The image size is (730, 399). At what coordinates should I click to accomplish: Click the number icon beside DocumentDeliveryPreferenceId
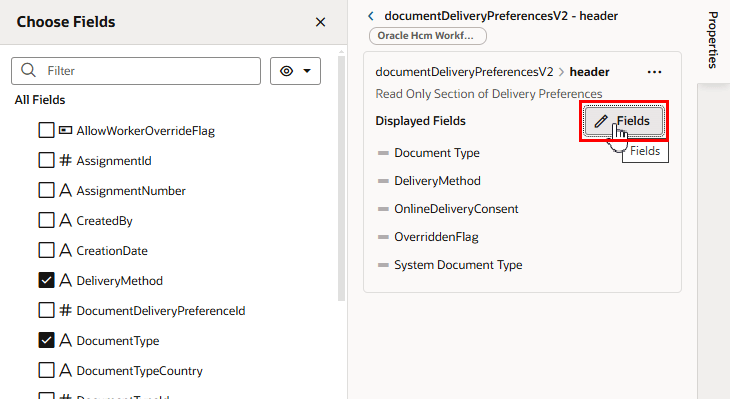click(66, 310)
